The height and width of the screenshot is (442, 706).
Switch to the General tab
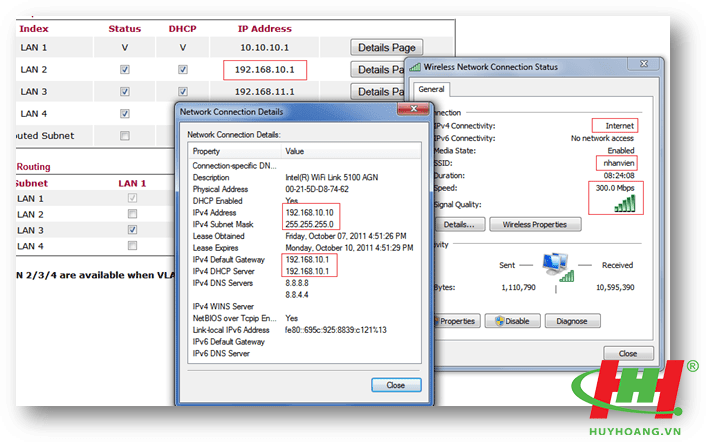(x=432, y=89)
